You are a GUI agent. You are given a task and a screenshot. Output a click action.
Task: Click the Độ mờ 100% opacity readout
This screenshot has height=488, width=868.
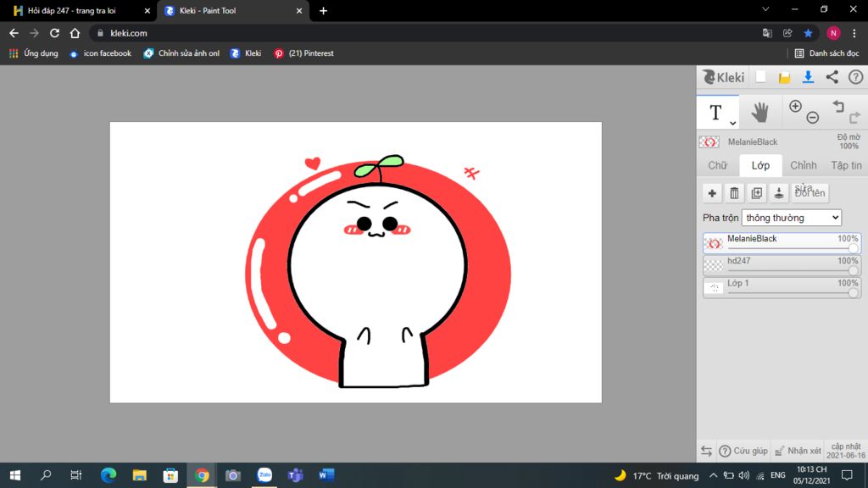[x=848, y=141]
